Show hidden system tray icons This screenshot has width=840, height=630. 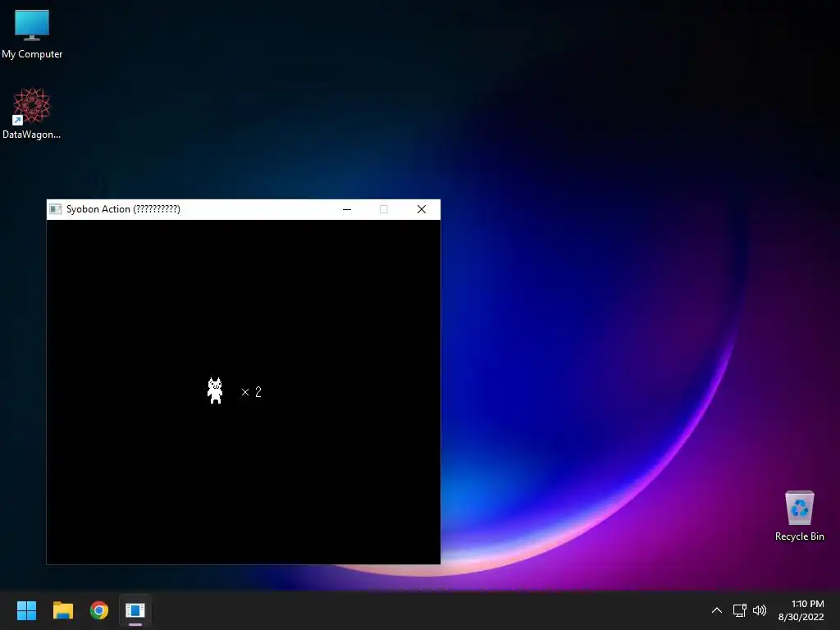[x=717, y=610]
